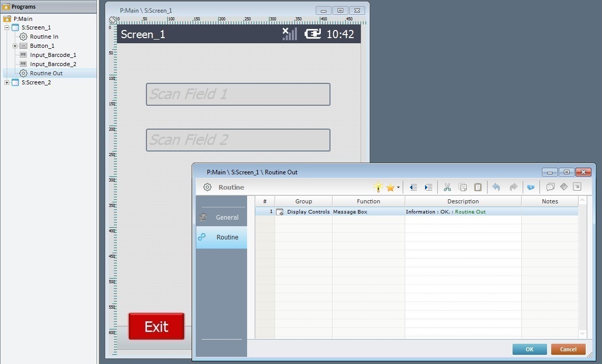This screenshot has width=602, height=364.
Task: Click the blue info speech bubble icon
Action: click(531, 188)
